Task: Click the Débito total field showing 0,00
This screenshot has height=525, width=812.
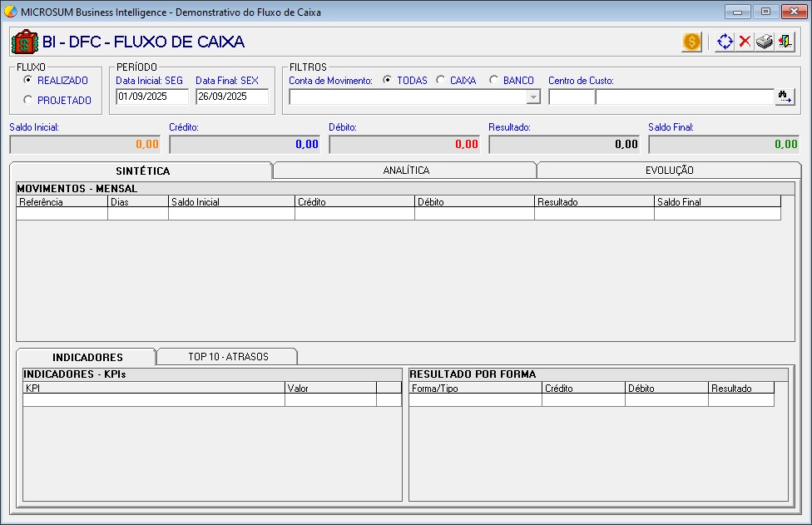Action: [x=404, y=145]
